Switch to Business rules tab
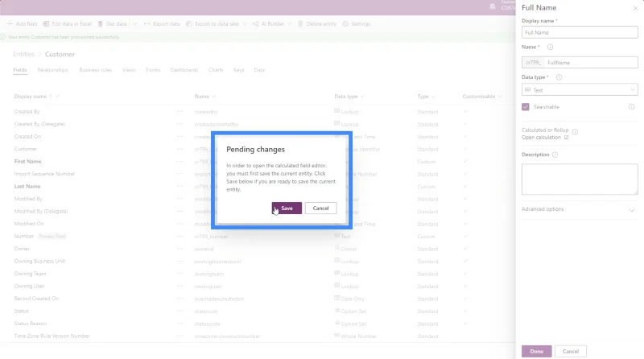This screenshot has height=359, width=644. (x=95, y=70)
